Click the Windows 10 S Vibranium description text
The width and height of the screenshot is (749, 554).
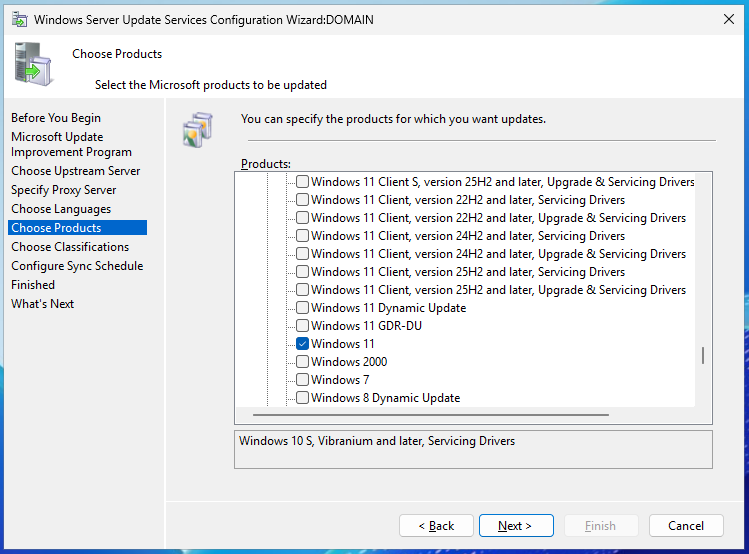[x=377, y=441]
